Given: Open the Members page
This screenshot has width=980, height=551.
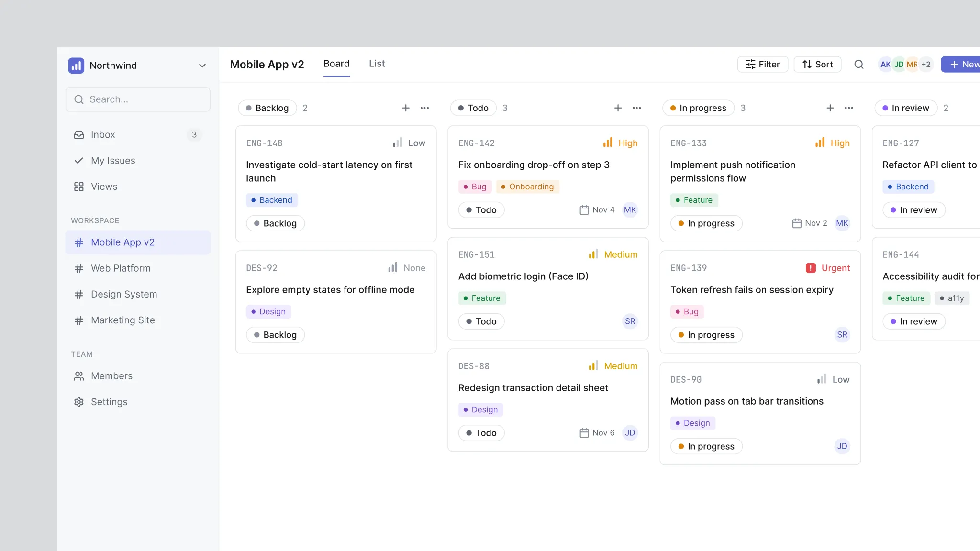Looking at the screenshot, I should point(138,376).
